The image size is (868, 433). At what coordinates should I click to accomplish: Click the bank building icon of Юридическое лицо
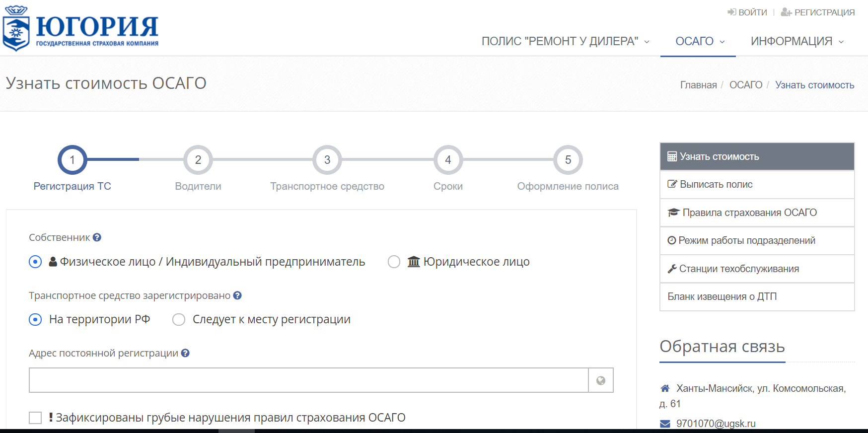(x=414, y=262)
